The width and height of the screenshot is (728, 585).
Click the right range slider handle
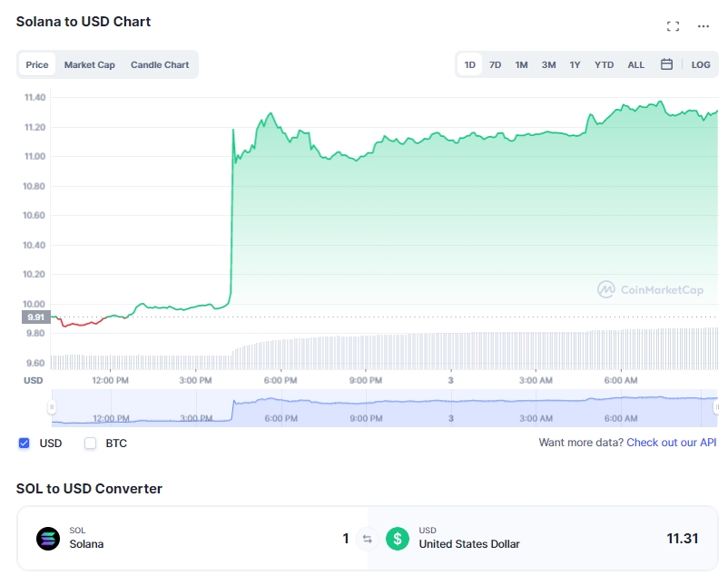click(x=716, y=407)
